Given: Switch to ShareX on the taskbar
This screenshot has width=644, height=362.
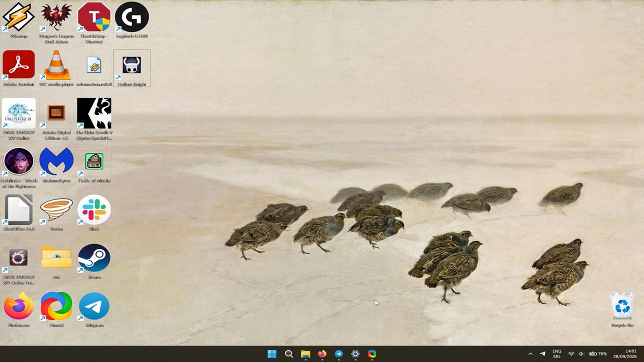Looking at the screenshot, I should pyautogui.click(x=372, y=354).
